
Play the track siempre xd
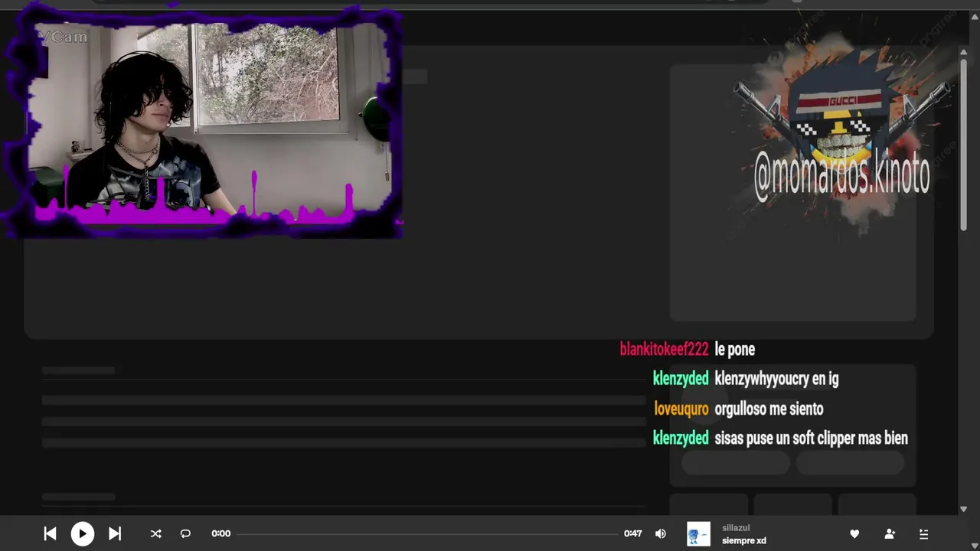click(83, 533)
